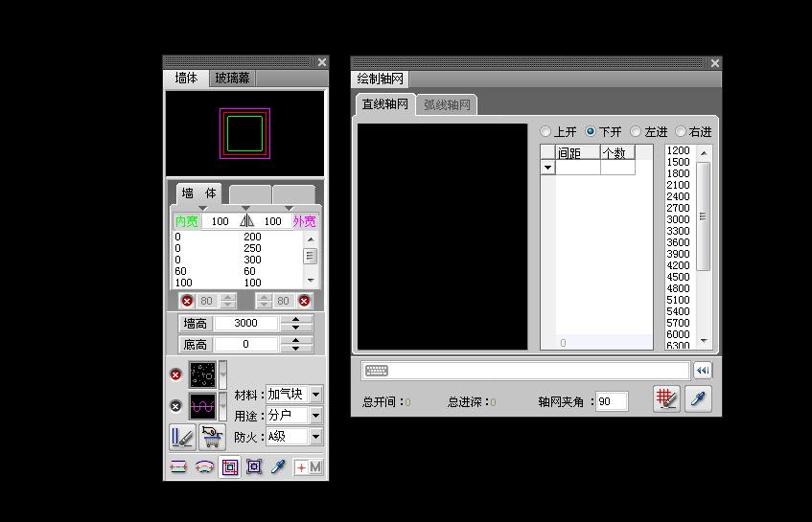Image resolution: width=812 pixels, height=522 pixels.
Task: Click the 墙高 value field 3000
Action: (246, 324)
